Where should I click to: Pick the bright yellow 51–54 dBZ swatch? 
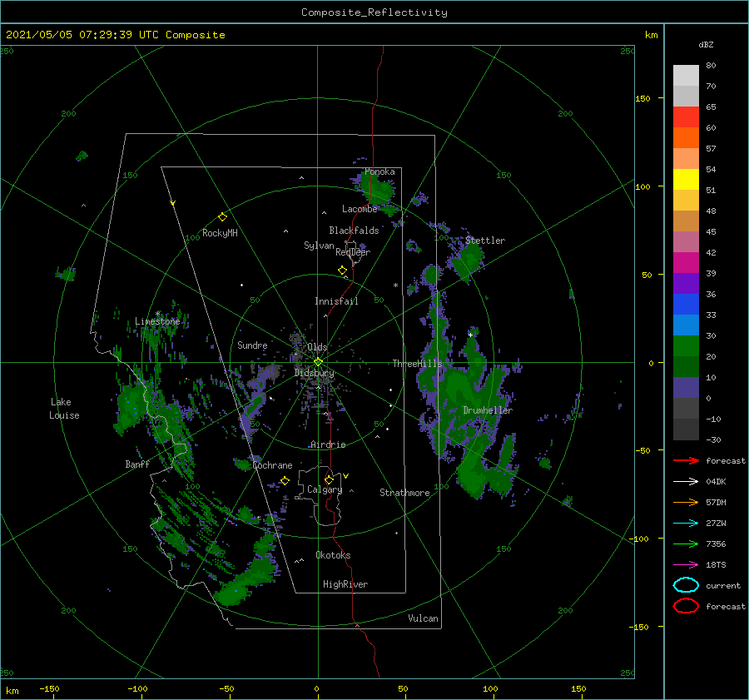click(x=686, y=180)
